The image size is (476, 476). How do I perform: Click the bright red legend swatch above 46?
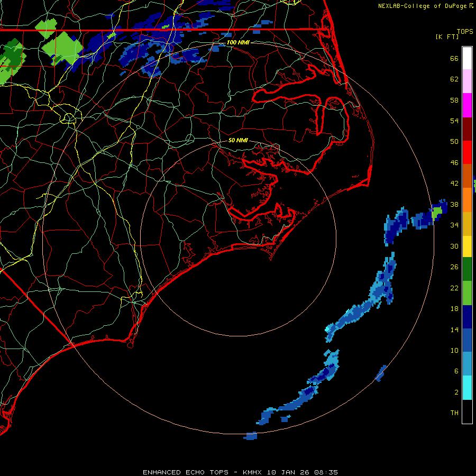tap(467, 152)
